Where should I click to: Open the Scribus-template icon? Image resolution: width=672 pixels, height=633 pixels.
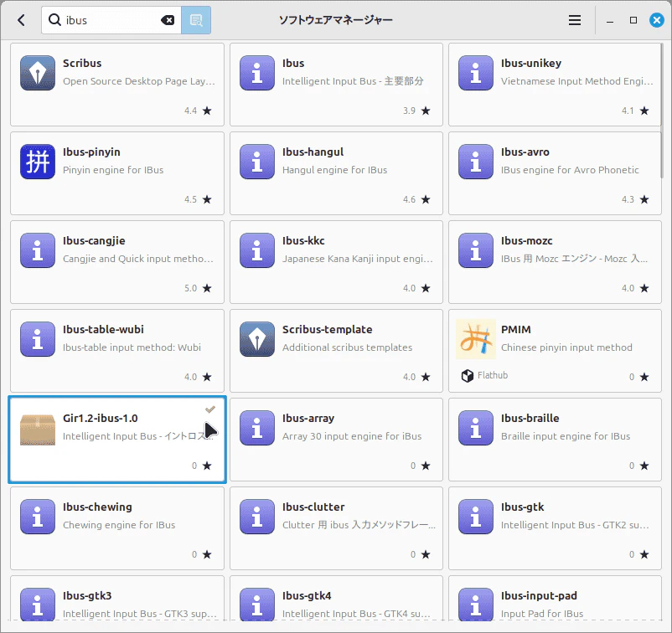tap(257, 339)
